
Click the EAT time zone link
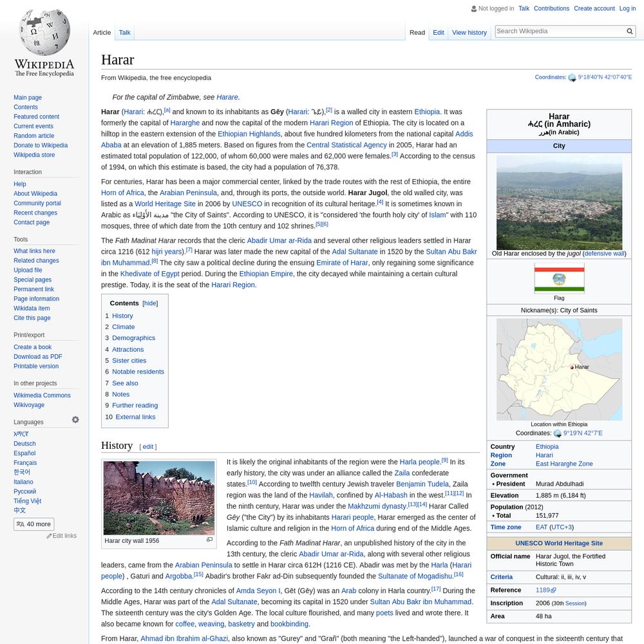(x=542, y=527)
